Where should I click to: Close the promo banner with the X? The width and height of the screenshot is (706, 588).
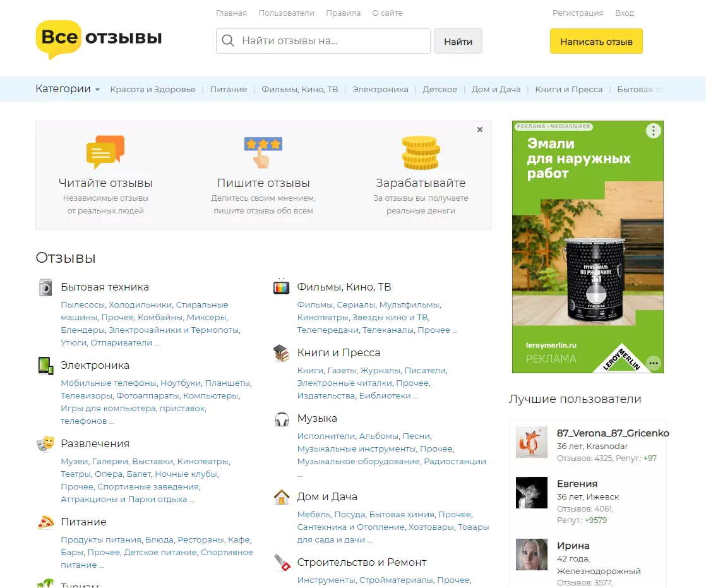click(480, 129)
